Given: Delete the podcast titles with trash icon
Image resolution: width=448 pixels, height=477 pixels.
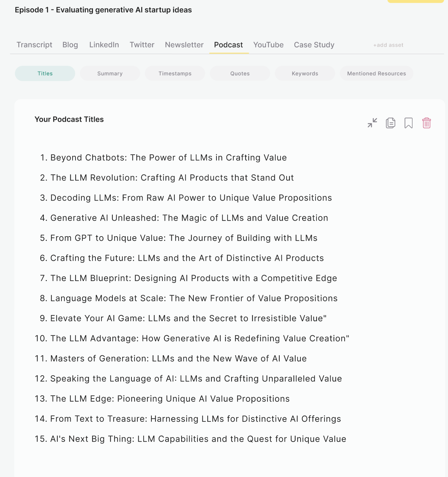Looking at the screenshot, I should tap(426, 123).
